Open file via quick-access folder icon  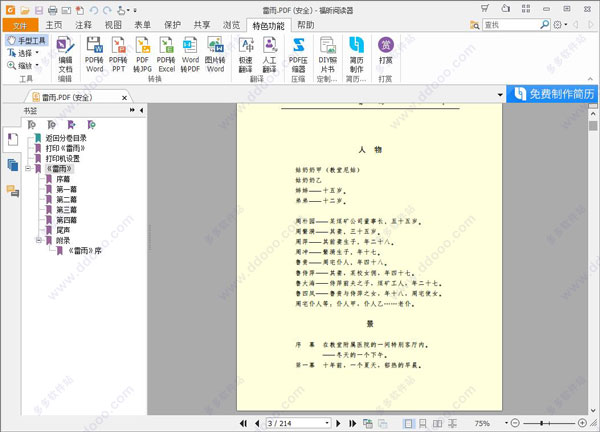24,10
